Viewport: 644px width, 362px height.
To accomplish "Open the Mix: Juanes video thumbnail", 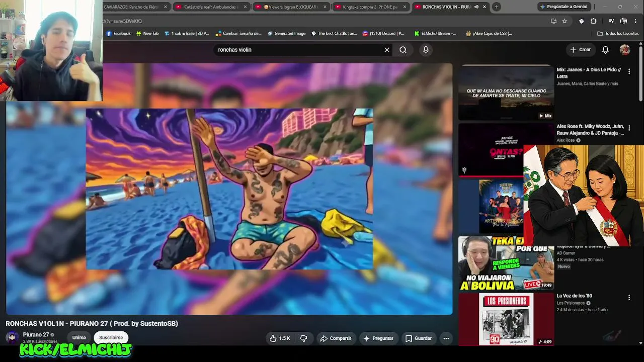I will (x=506, y=93).
